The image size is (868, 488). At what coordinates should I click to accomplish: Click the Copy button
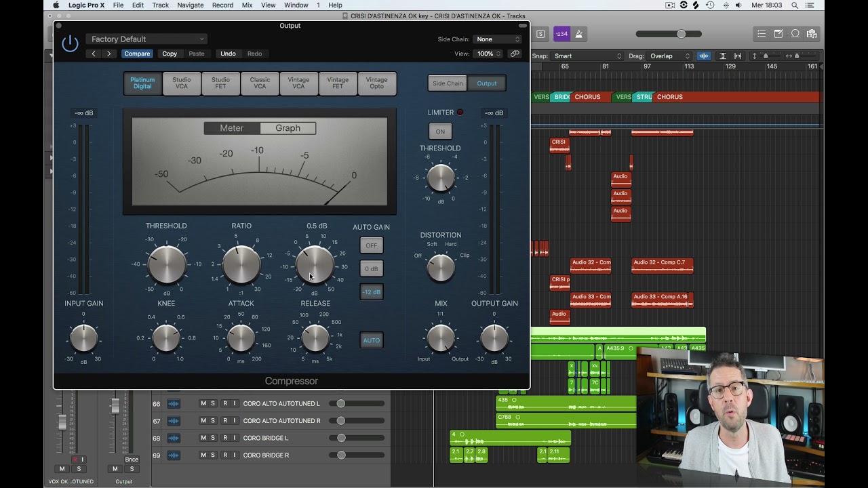(x=170, y=54)
